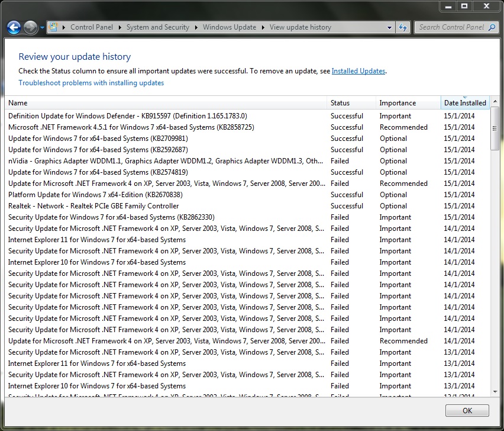Click the Failed status in the nVidia row
The image size is (504, 431).
point(340,161)
